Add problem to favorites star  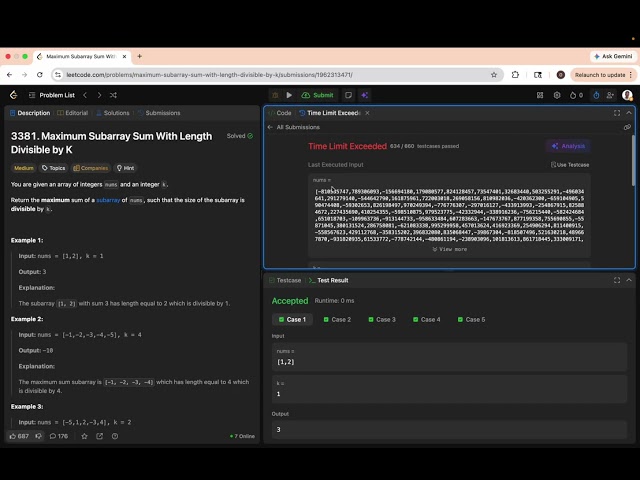point(84,436)
